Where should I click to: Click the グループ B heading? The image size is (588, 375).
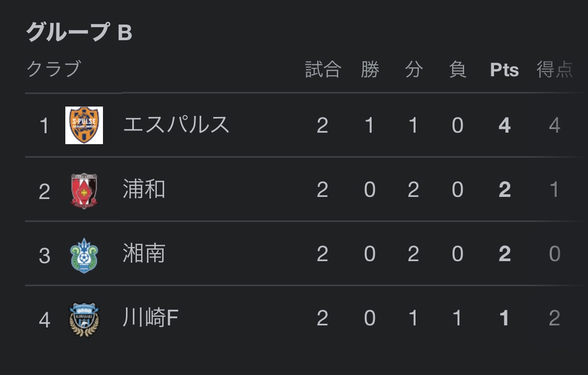coord(79,32)
